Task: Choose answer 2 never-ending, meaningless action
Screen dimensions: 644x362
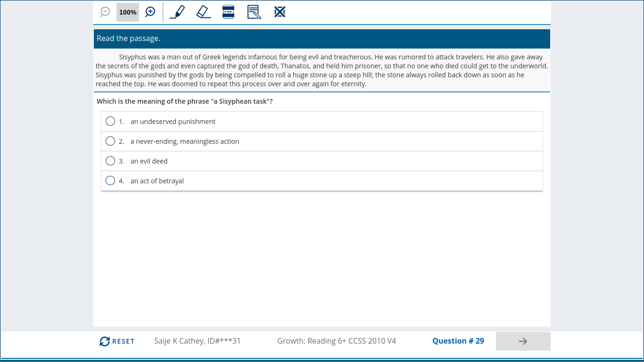Action: click(x=322, y=141)
